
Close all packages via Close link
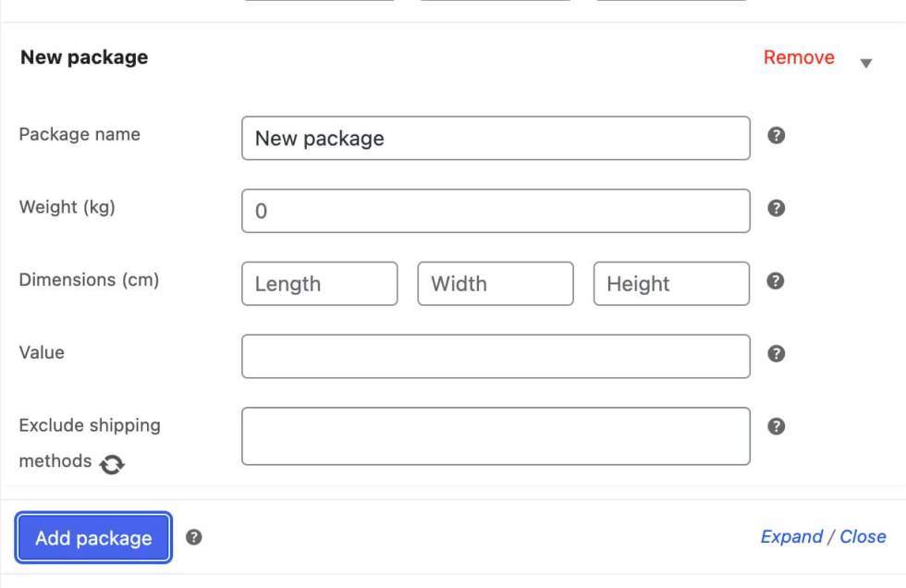coord(863,537)
